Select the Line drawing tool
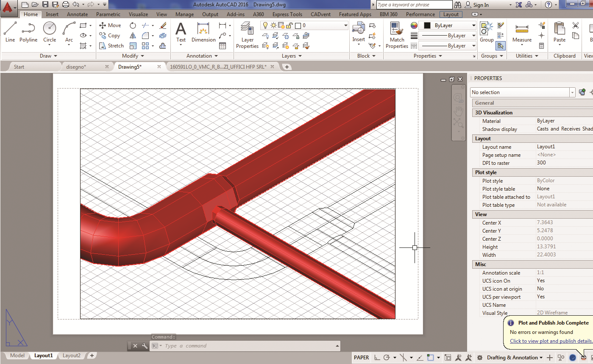 coord(10,32)
